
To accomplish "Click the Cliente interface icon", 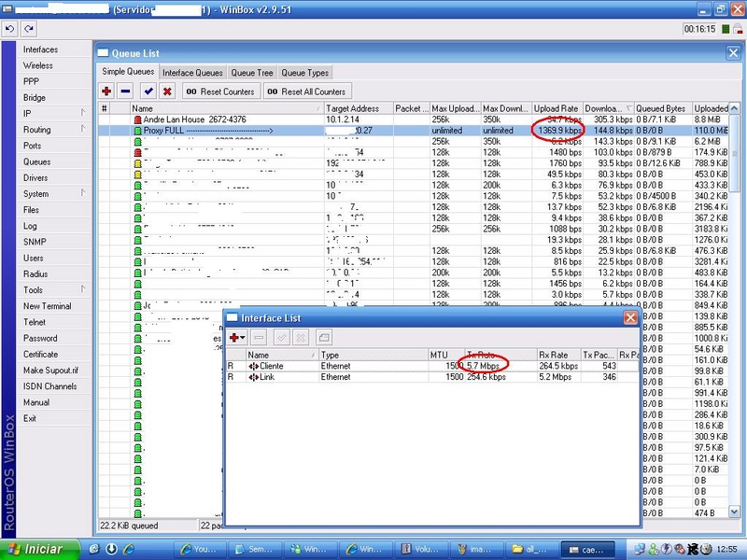I will [253, 366].
